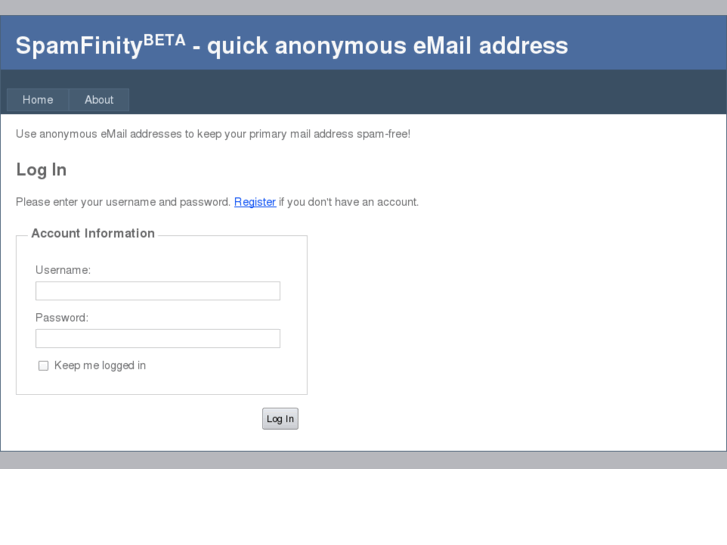Click the SpamFinity site title
727x545 pixels.
pyautogui.click(x=79, y=46)
